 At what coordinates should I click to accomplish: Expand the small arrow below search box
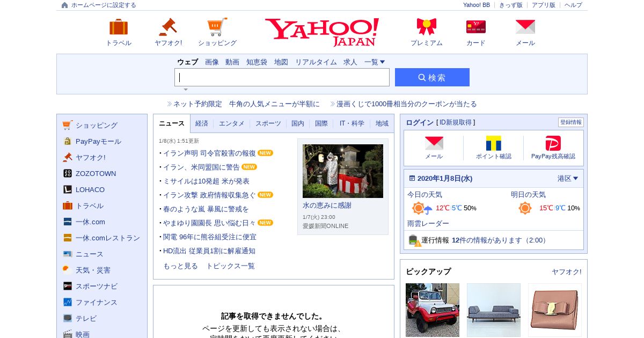point(186,90)
